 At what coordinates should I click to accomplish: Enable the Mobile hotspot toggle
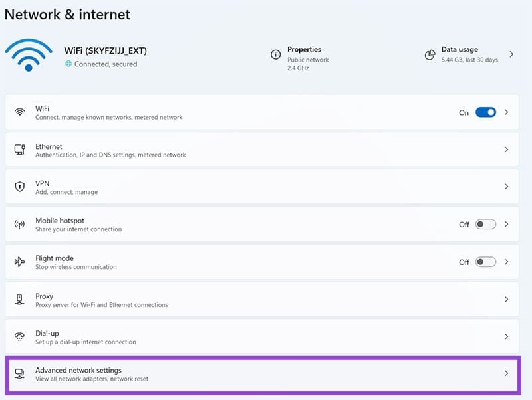point(486,224)
